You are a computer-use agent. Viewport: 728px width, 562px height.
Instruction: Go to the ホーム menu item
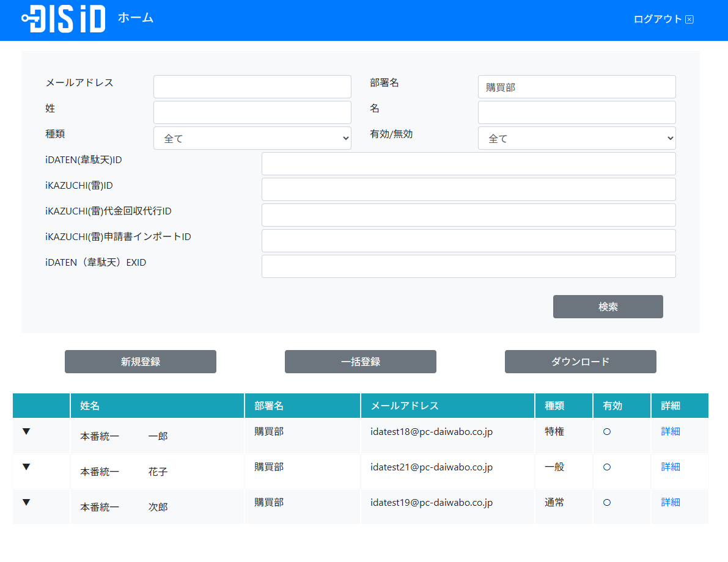[x=136, y=18]
